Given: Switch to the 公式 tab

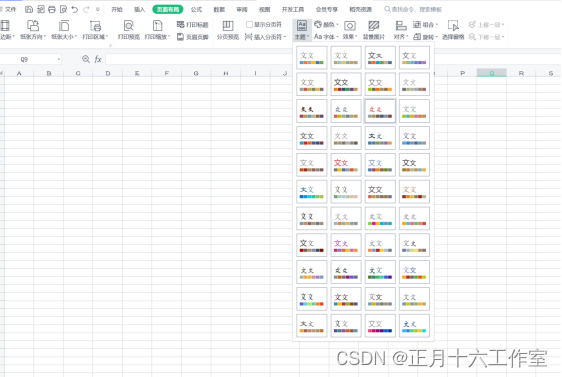Looking at the screenshot, I should click(x=196, y=9).
